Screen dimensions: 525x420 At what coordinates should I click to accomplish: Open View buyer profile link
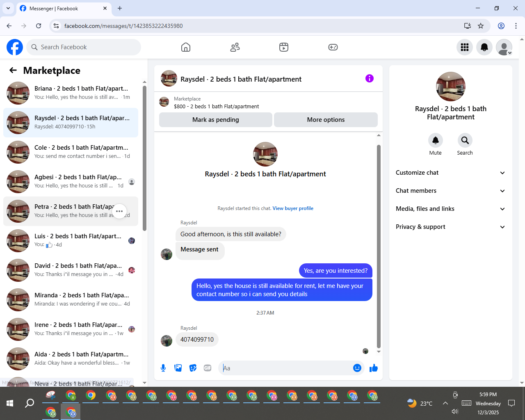click(x=293, y=208)
